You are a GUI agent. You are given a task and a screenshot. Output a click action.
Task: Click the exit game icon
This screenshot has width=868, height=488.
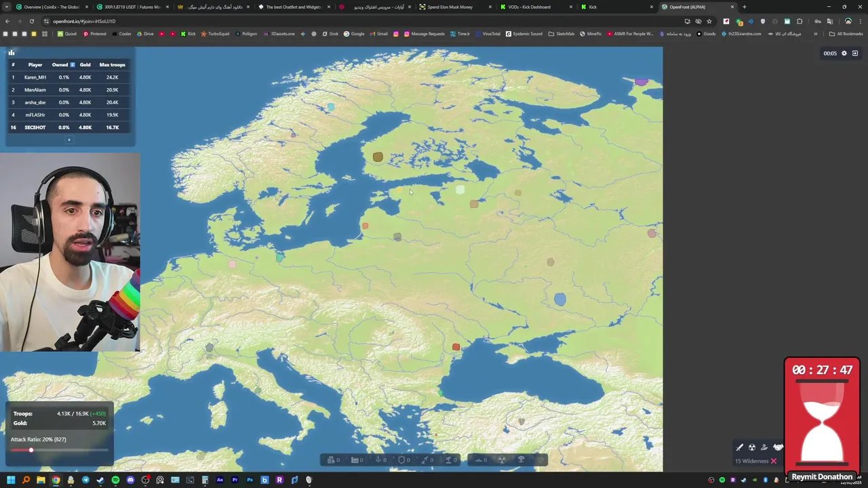855,54
